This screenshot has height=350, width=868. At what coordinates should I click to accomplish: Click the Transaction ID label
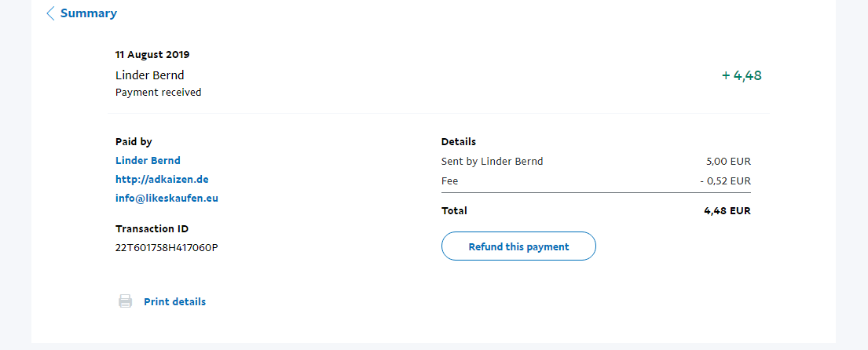tap(152, 229)
